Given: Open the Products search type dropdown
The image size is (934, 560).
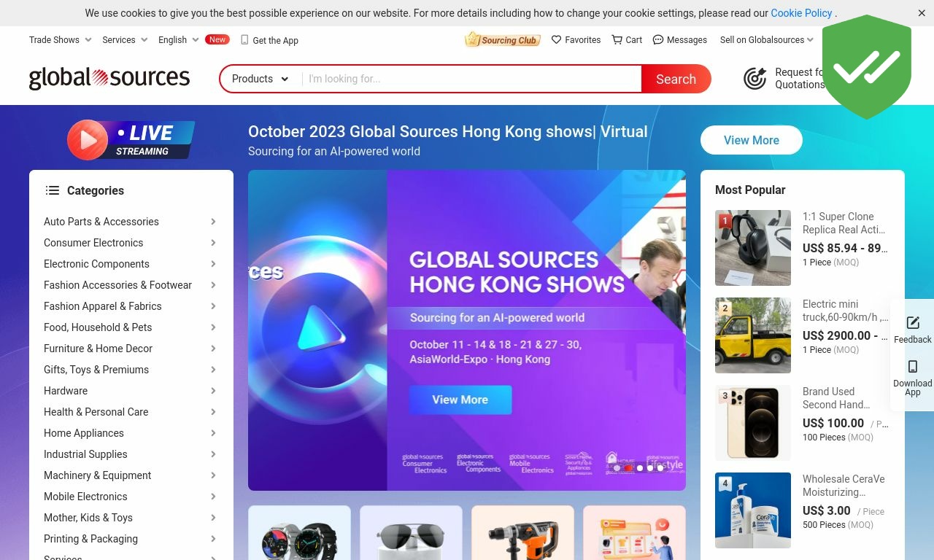Looking at the screenshot, I should click(260, 79).
